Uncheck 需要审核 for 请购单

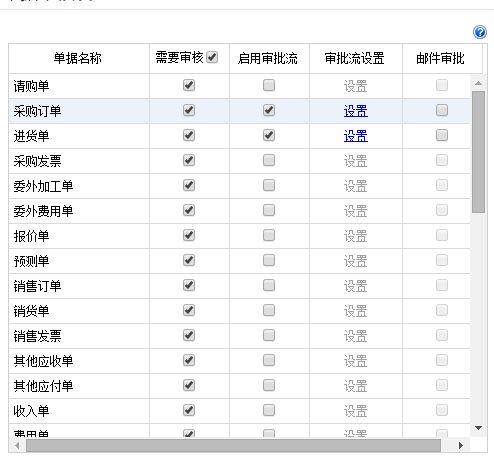[189, 85]
